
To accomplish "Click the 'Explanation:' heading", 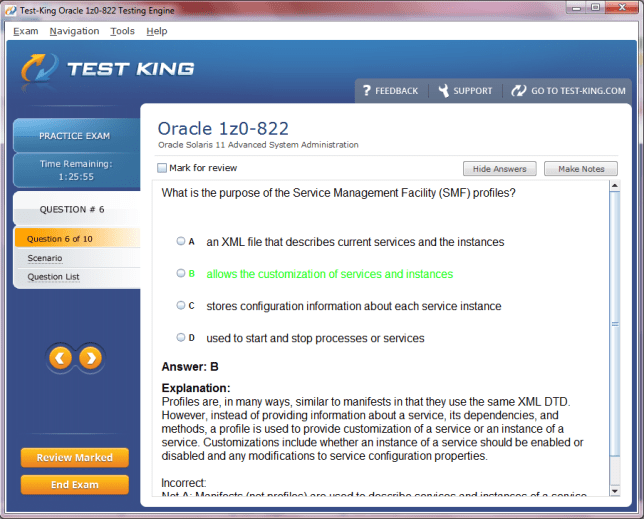I will click(x=196, y=388).
